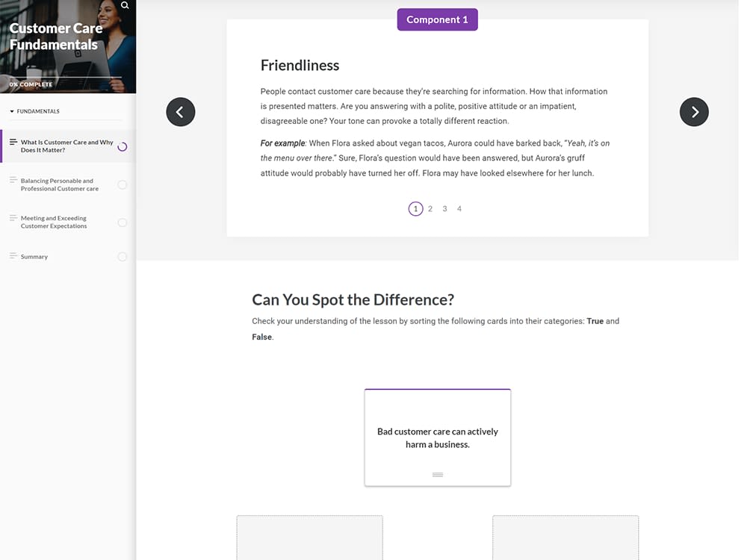Click the lesson icon for Meeting and Exceeding lesson
This screenshot has width=747, height=560.
pos(13,218)
